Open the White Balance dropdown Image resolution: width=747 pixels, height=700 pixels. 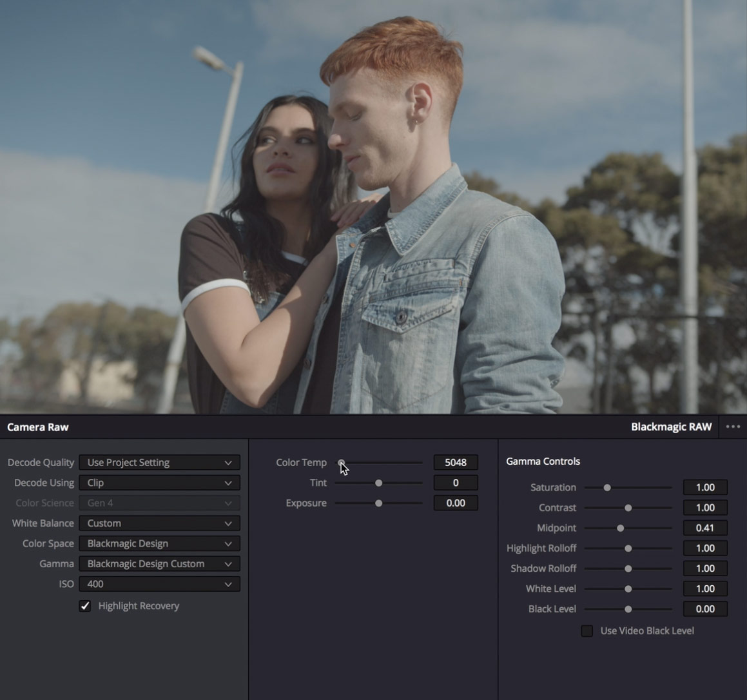[159, 523]
